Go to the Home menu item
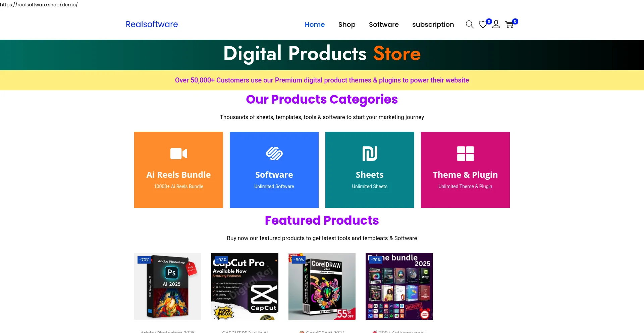The width and height of the screenshot is (644, 333). click(x=315, y=24)
